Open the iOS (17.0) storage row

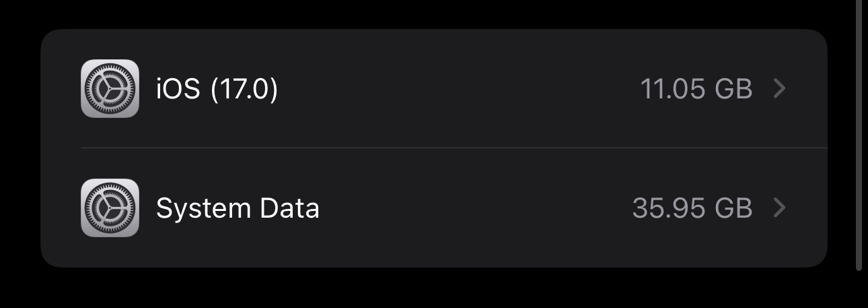431,89
